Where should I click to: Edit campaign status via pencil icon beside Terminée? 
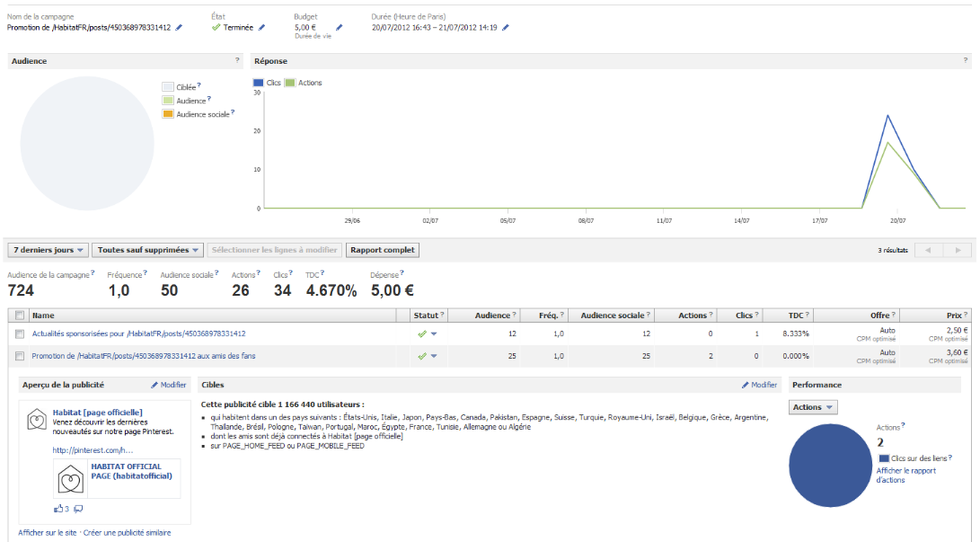point(262,28)
